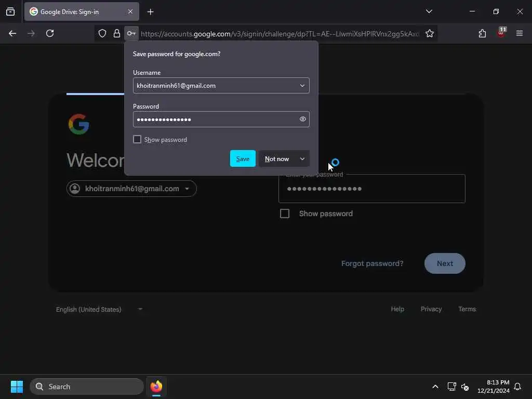The height and width of the screenshot is (399, 532).
Task: Reload the current page
Action: (x=50, y=33)
